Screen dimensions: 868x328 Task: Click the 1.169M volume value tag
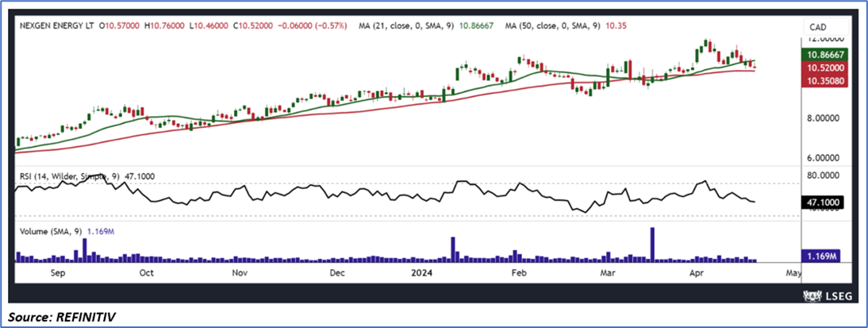[x=821, y=256]
